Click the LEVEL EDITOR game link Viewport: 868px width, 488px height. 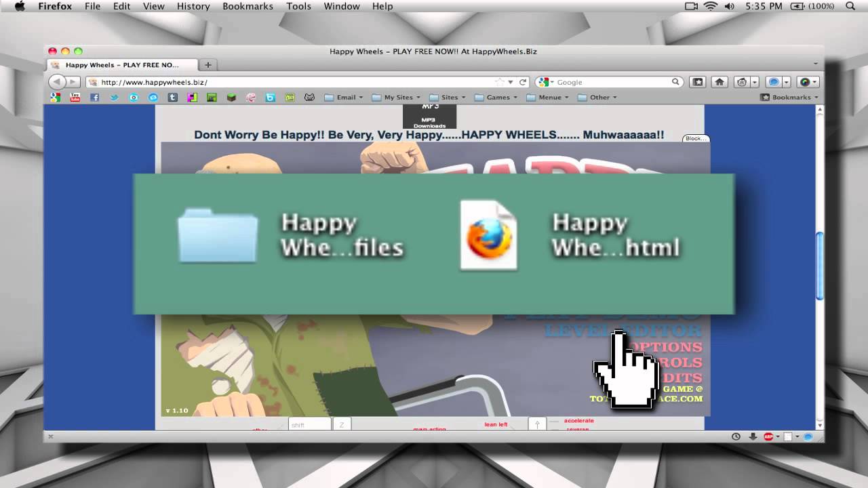pyautogui.click(x=623, y=331)
